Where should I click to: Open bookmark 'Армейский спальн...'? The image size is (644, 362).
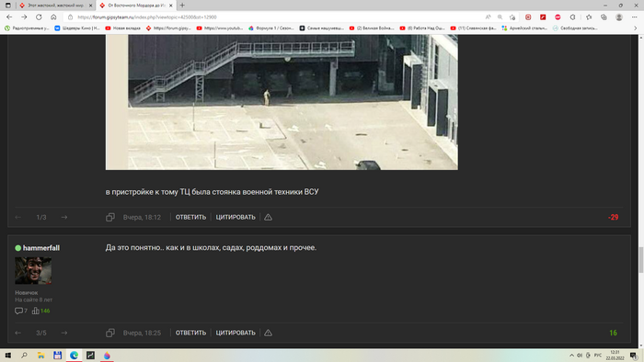tap(524, 28)
